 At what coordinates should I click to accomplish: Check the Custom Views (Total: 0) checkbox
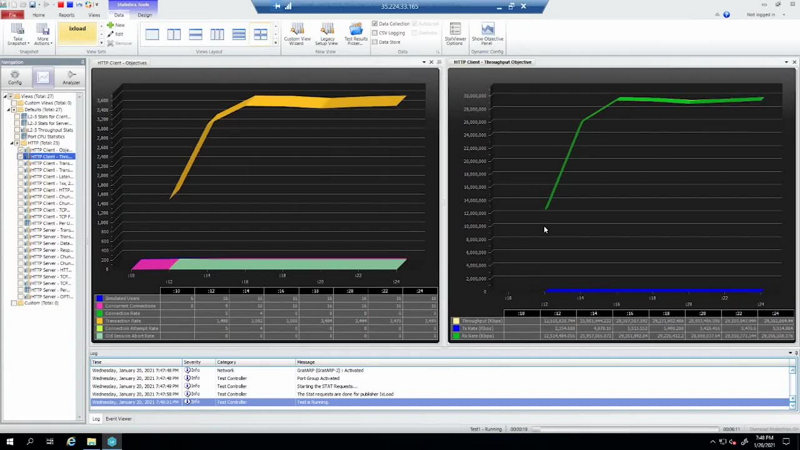[14, 103]
